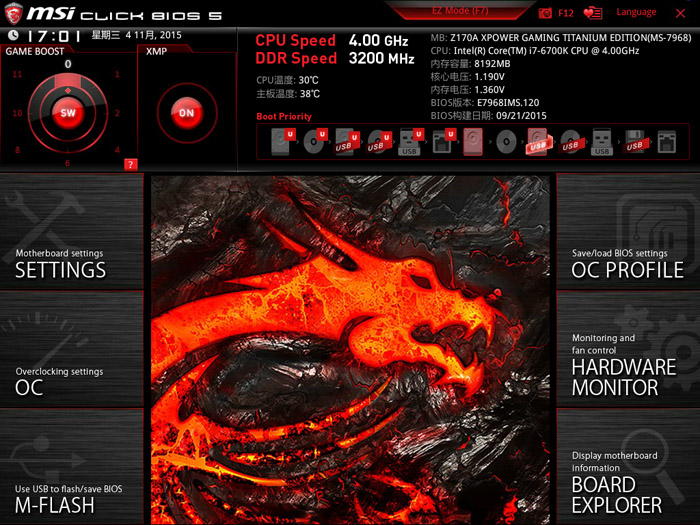Toggle the XMP ON button

click(x=186, y=113)
